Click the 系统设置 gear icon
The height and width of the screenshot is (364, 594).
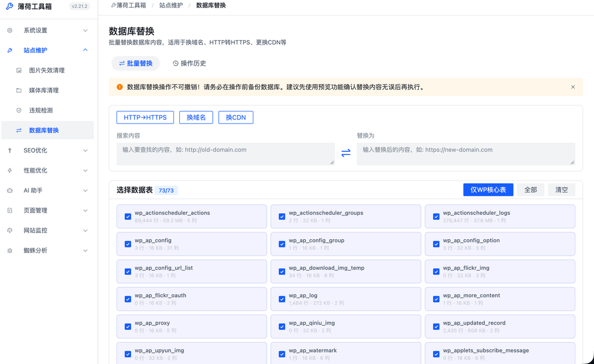point(10,30)
